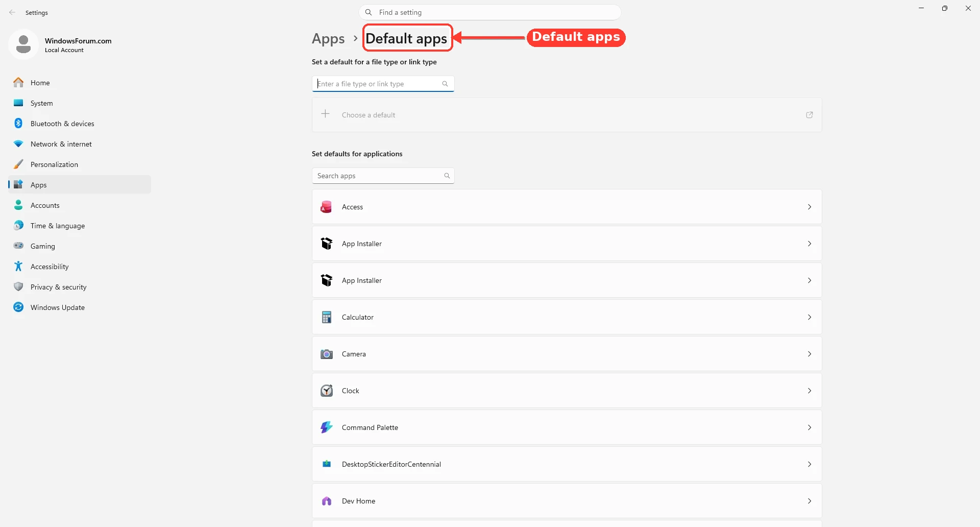The image size is (980, 527).
Task: Expand the first App Installer chevron
Action: [x=810, y=244]
